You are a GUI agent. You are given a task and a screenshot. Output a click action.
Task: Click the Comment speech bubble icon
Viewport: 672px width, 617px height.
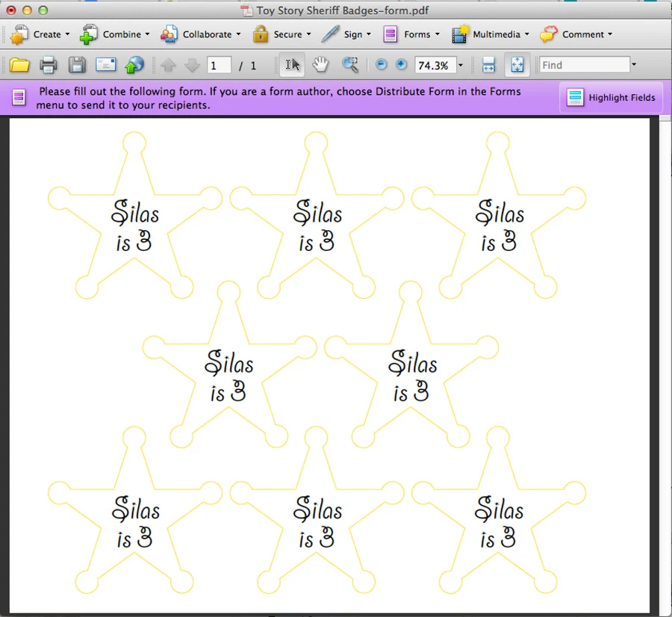tap(549, 34)
